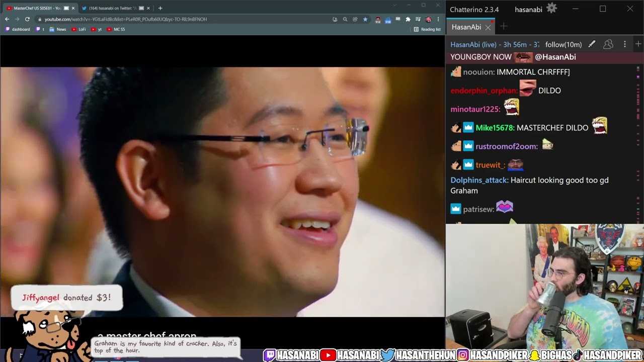Click username patrisew in chat
This screenshot has width=644, height=362.
tap(478, 209)
